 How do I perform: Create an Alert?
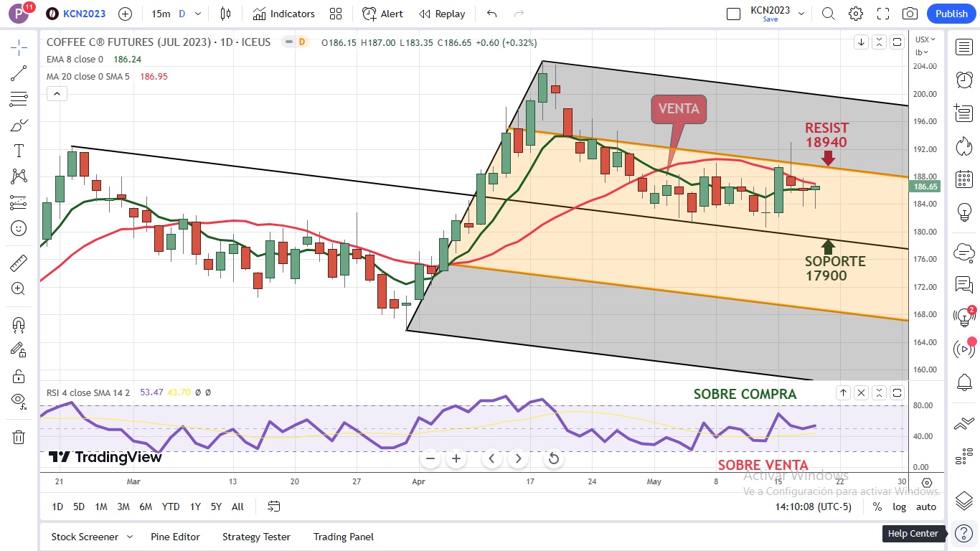pos(383,14)
